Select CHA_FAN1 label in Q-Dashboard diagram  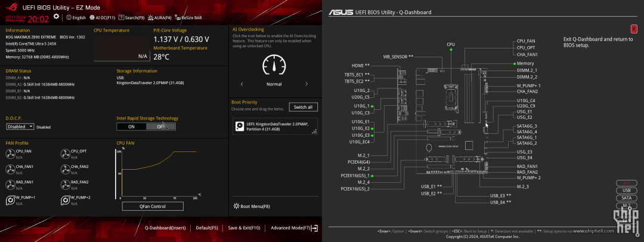click(x=527, y=54)
